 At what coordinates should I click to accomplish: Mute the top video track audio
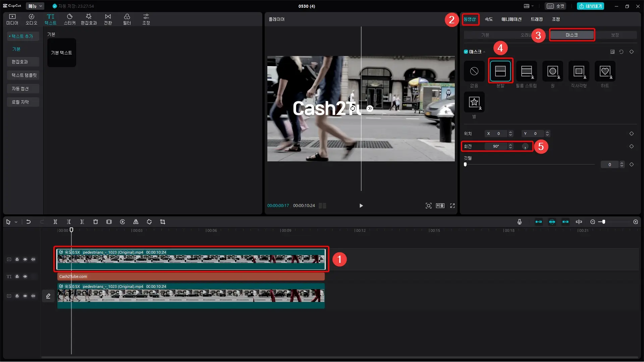(x=33, y=259)
